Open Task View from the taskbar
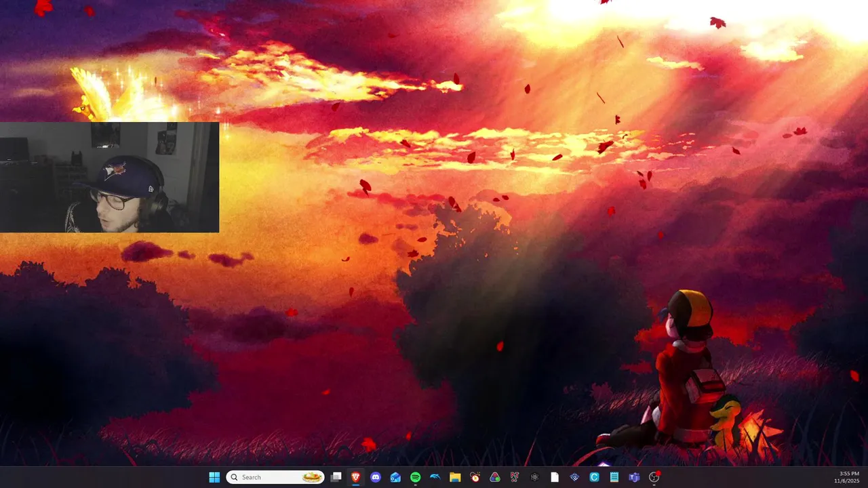 336,477
